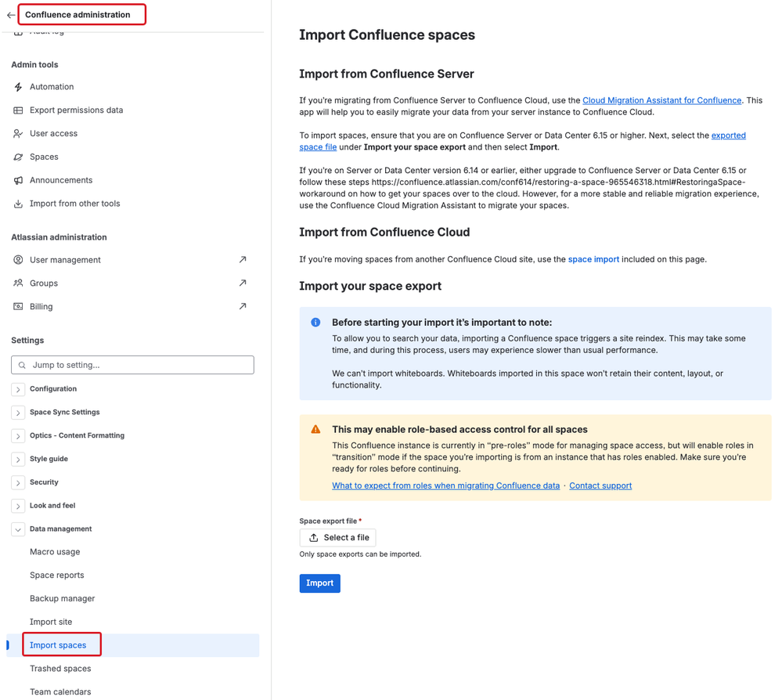This screenshot has width=782, height=700.
Task: Open User access settings
Action: click(x=54, y=134)
